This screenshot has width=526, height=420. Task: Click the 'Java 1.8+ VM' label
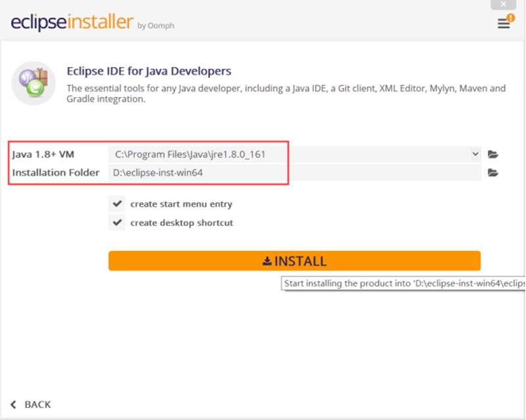coord(43,154)
